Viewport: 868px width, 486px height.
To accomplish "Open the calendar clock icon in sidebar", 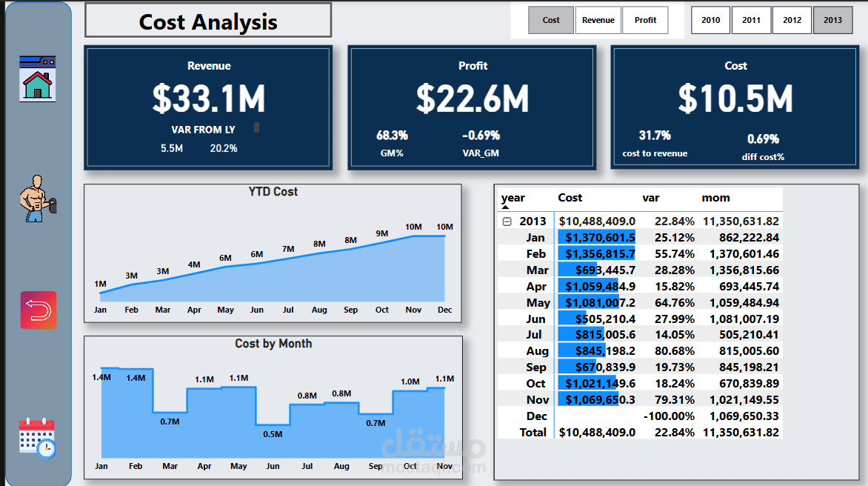I will (x=37, y=438).
